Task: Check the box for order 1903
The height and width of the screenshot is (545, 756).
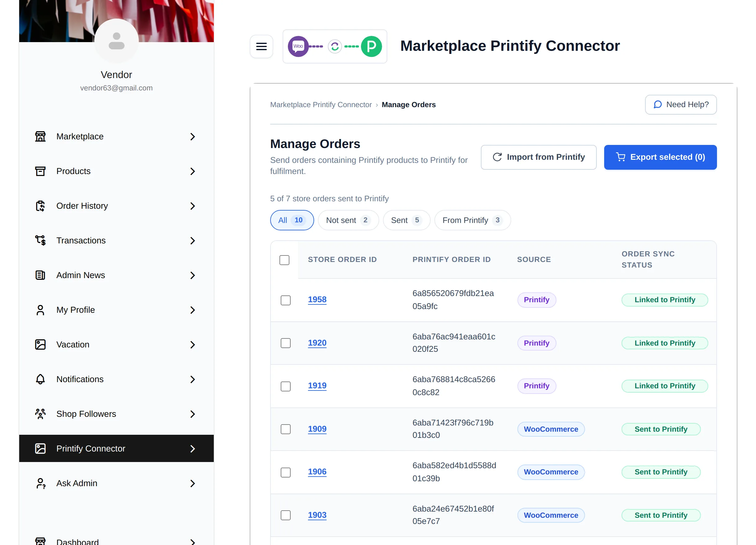Action: 286,515
